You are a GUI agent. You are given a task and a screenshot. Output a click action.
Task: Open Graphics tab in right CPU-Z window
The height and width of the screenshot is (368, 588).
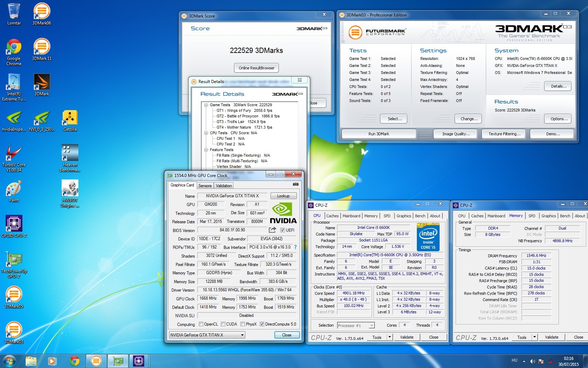(548, 216)
